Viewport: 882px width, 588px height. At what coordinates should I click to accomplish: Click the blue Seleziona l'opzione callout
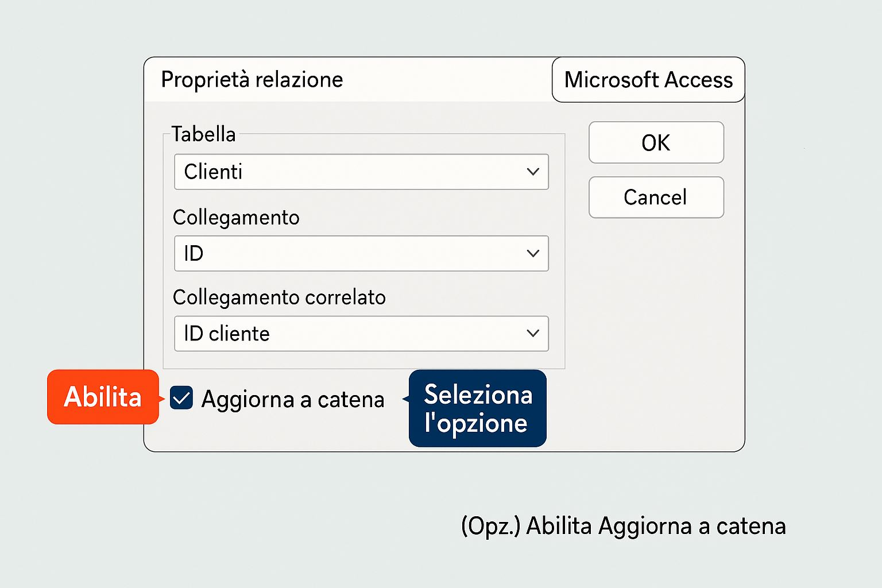477,408
